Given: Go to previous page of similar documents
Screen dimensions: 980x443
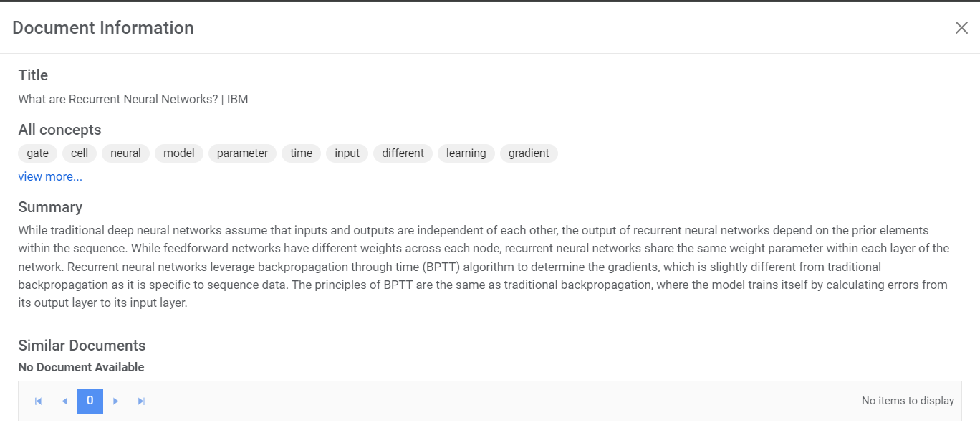Looking at the screenshot, I should click(64, 401).
